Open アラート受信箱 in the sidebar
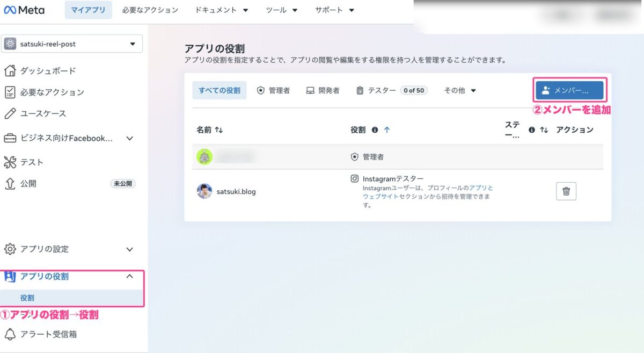Image resolution: width=644 pixels, height=353 pixels. [48, 334]
